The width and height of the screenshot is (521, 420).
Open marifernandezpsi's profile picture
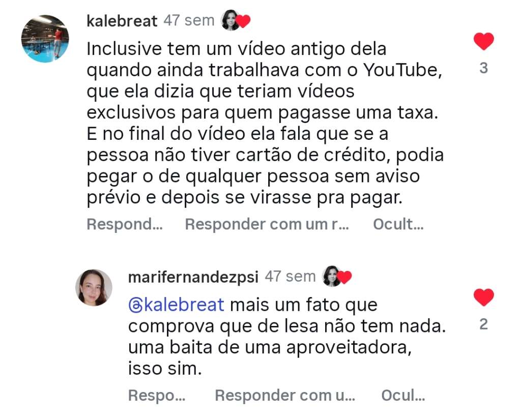(94, 287)
